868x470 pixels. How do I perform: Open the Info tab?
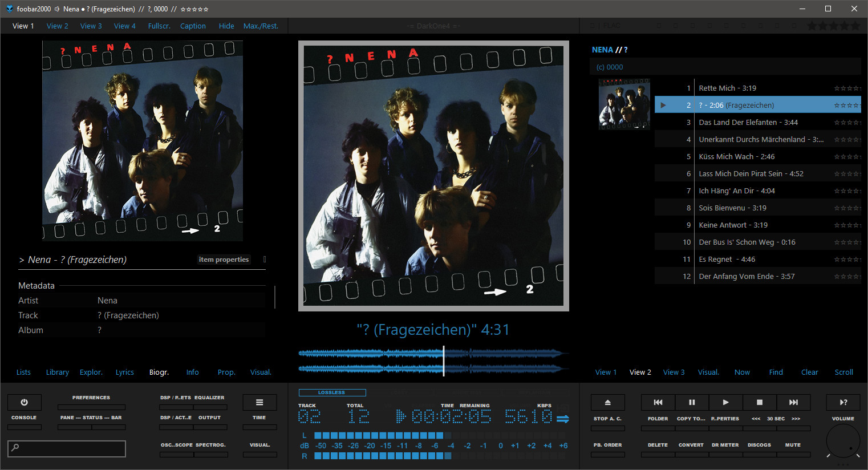pos(193,372)
